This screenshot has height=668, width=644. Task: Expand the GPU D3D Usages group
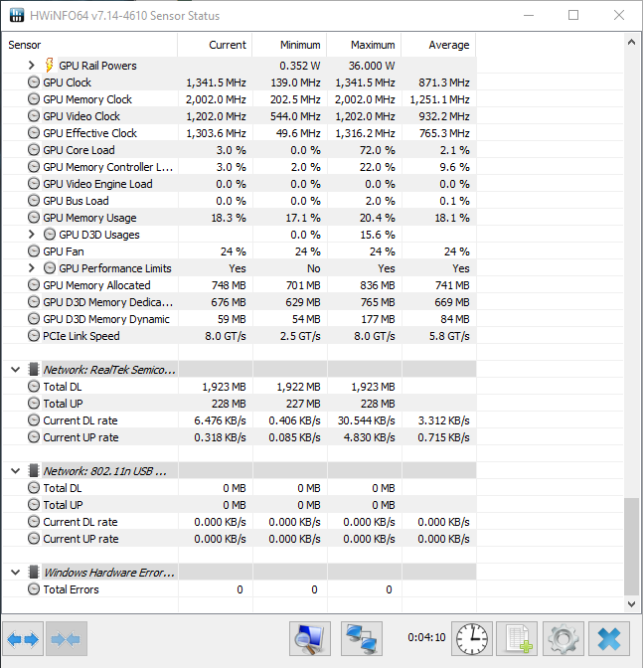pyautogui.click(x=31, y=235)
